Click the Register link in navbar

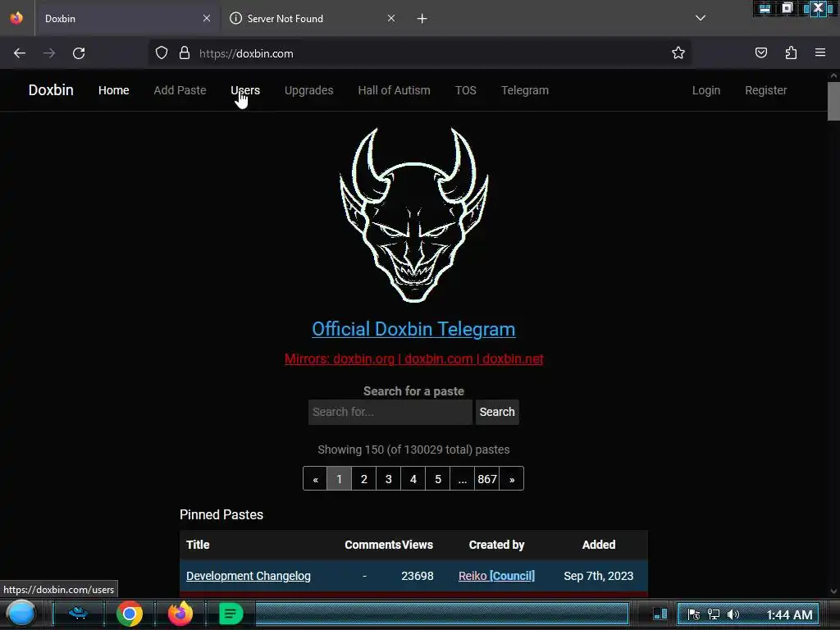tap(766, 90)
